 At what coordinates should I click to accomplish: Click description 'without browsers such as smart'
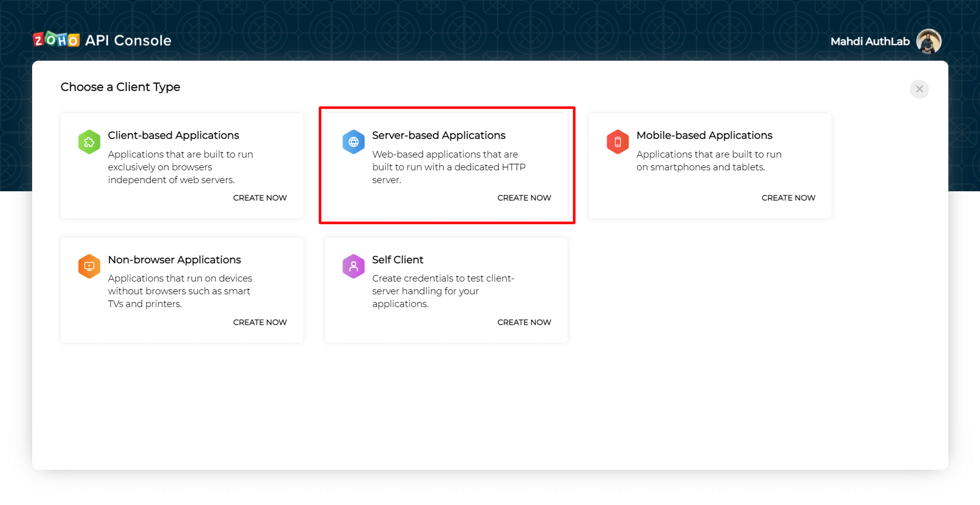coord(179,291)
